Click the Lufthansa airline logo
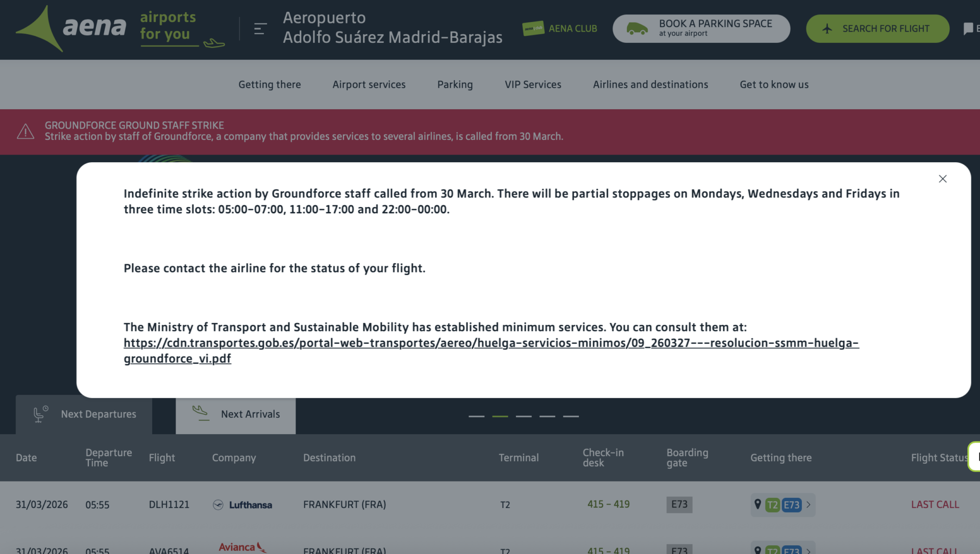Screen dimensions: 980x554 (x=242, y=505)
